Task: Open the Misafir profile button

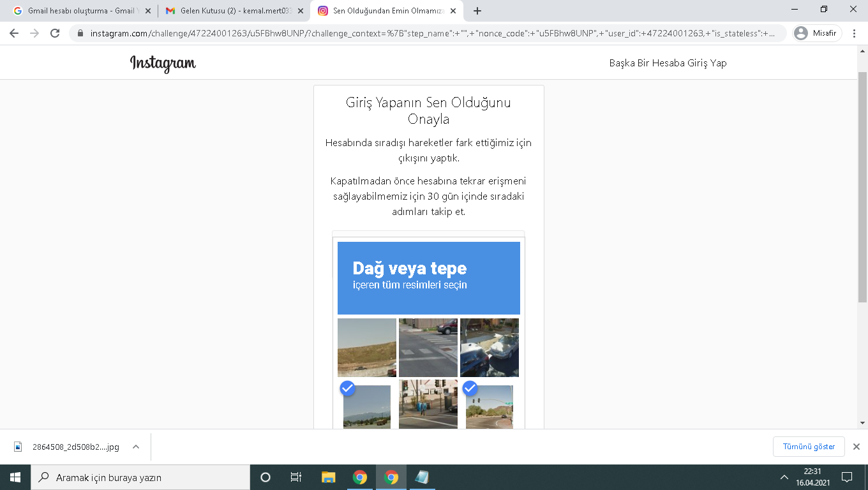Action: (817, 33)
